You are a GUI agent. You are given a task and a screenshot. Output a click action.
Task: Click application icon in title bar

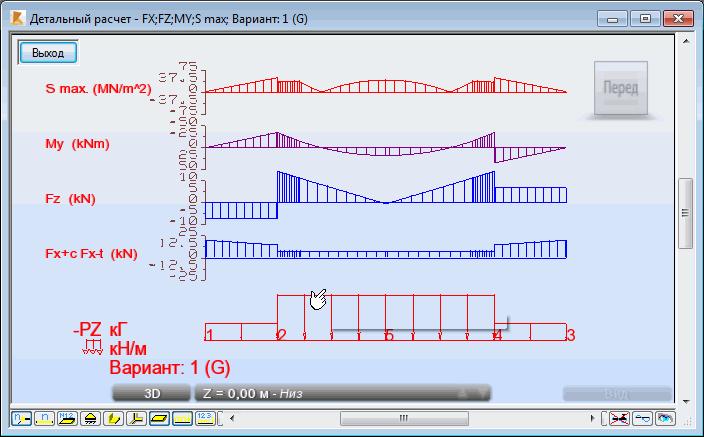[18, 19]
